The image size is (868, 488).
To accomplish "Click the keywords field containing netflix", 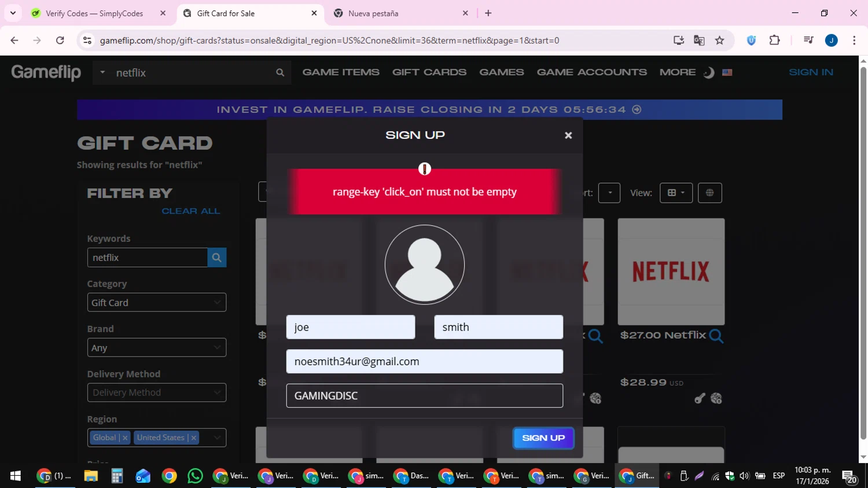I will tap(148, 258).
